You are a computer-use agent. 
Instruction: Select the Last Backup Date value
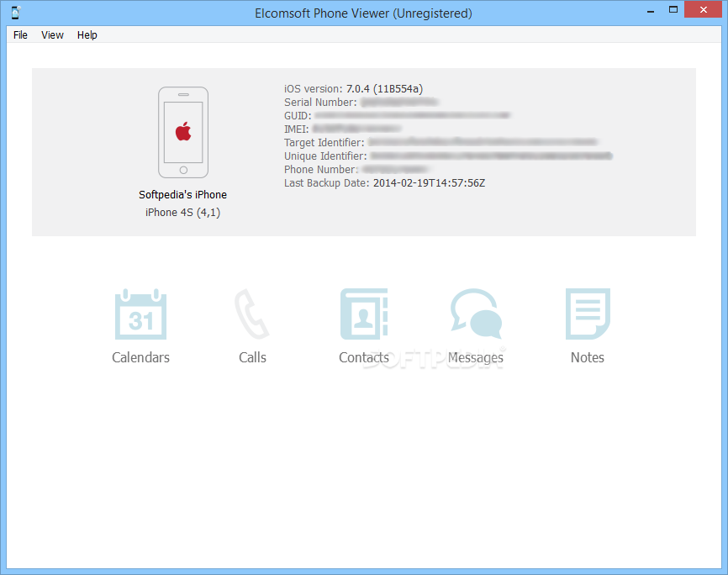tap(429, 183)
